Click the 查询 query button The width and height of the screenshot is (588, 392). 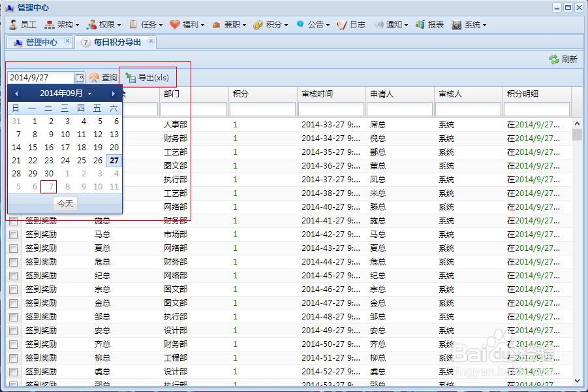point(104,78)
